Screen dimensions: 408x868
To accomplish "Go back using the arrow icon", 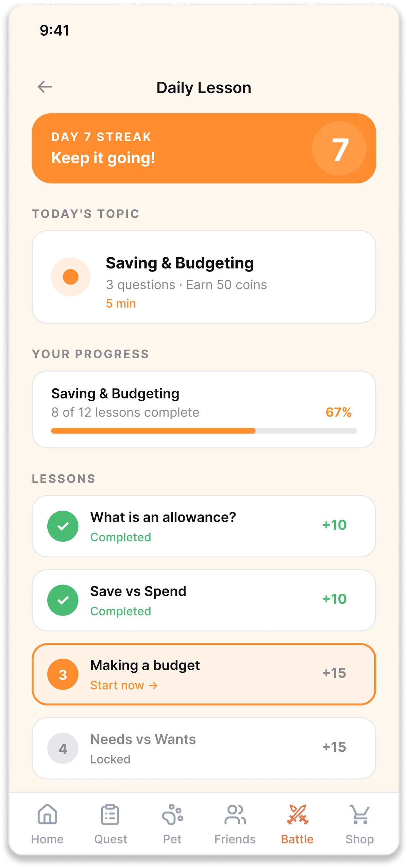I will click(45, 87).
